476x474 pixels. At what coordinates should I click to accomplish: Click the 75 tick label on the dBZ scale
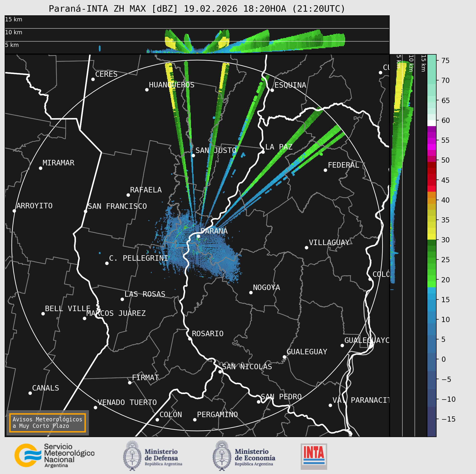pyautogui.click(x=445, y=61)
